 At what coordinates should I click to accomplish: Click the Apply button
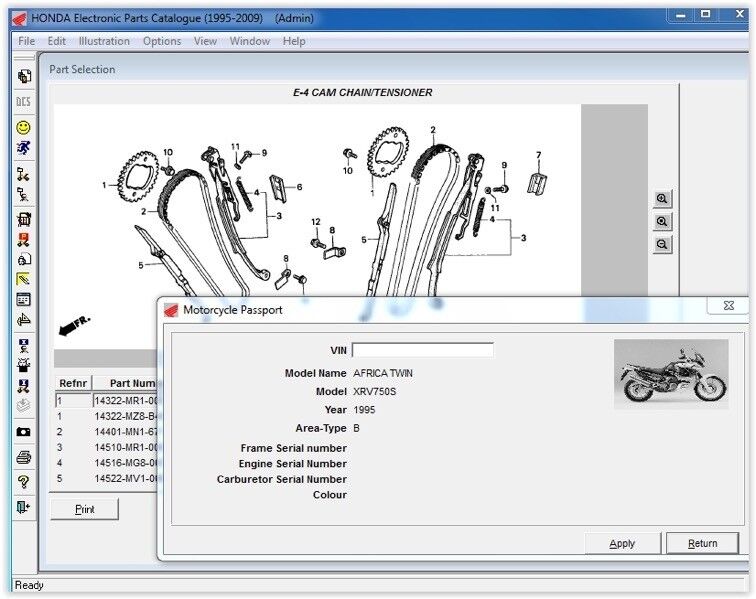click(x=622, y=544)
